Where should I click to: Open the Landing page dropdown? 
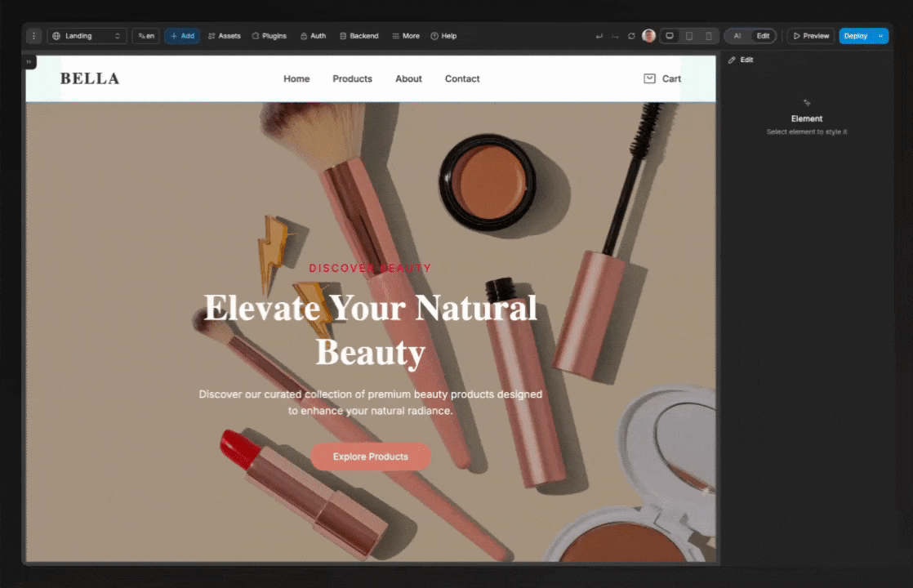point(87,36)
